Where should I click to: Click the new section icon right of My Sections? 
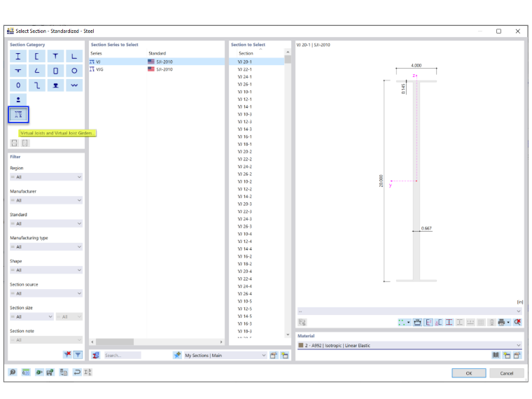click(284, 355)
